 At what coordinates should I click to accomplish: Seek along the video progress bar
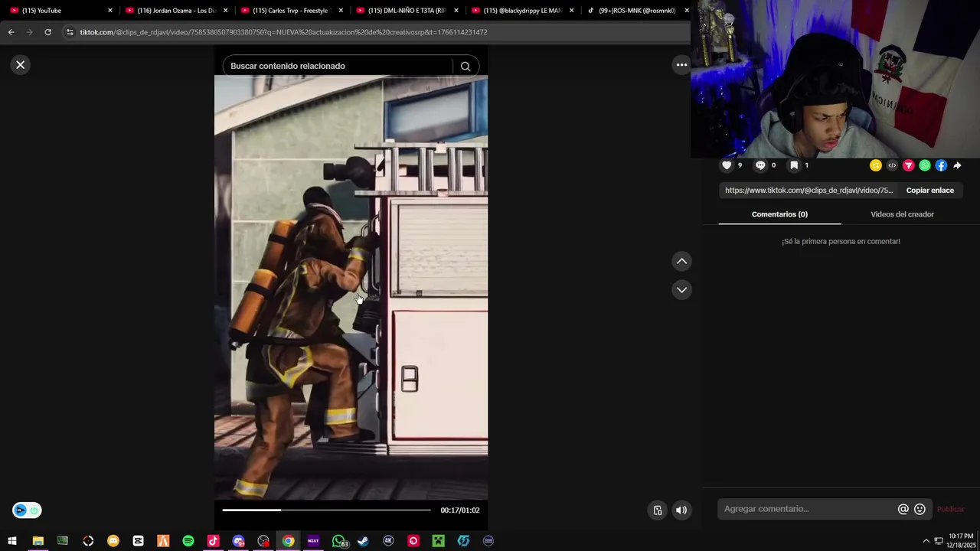[x=326, y=510]
